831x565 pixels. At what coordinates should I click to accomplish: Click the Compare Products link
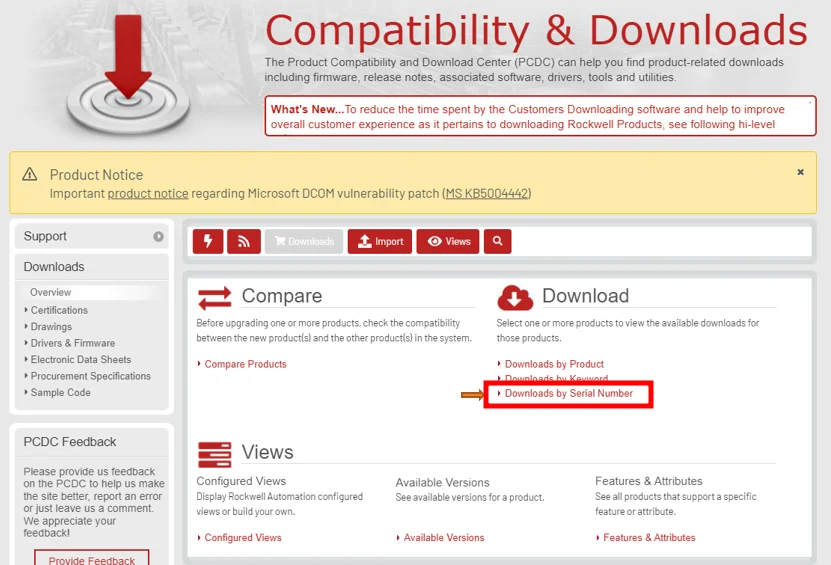(245, 364)
